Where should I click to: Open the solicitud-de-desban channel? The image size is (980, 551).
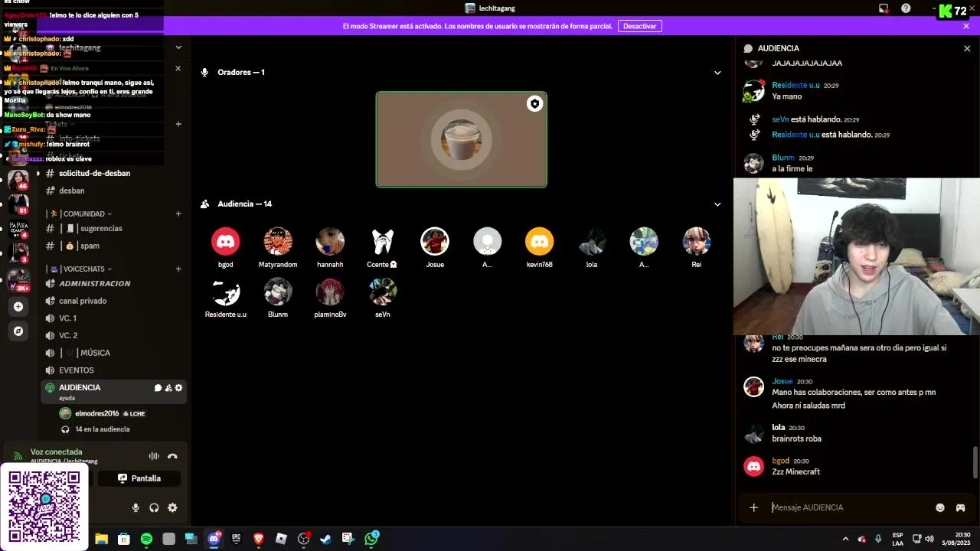[x=113, y=173]
